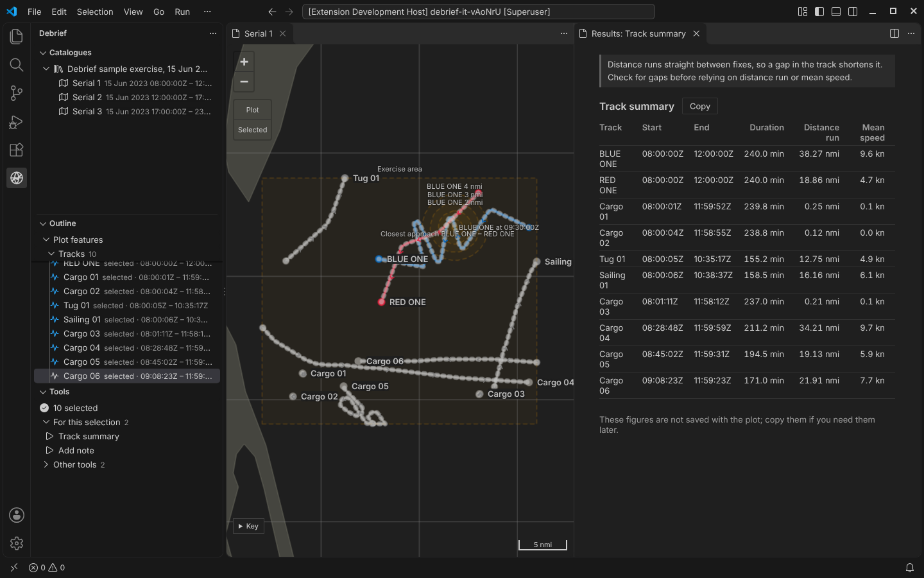Customize layout from title bar icon
Viewport: 924px width, 578px height.
(x=803, y=12)
